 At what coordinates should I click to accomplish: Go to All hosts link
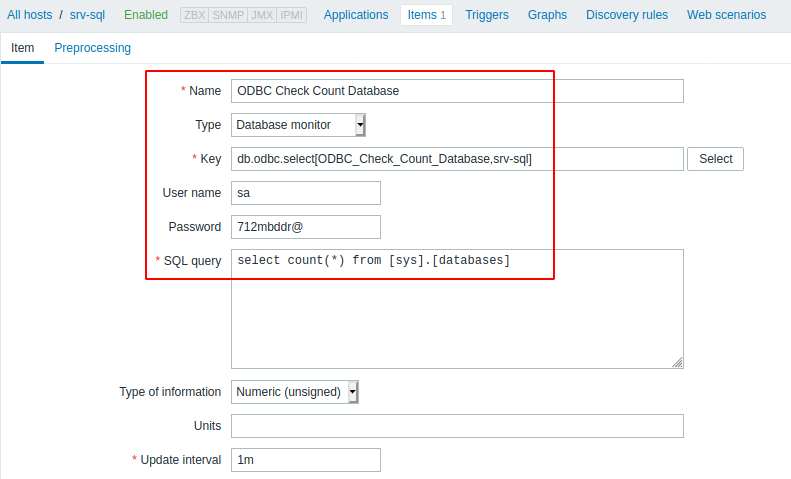point(29,15)
